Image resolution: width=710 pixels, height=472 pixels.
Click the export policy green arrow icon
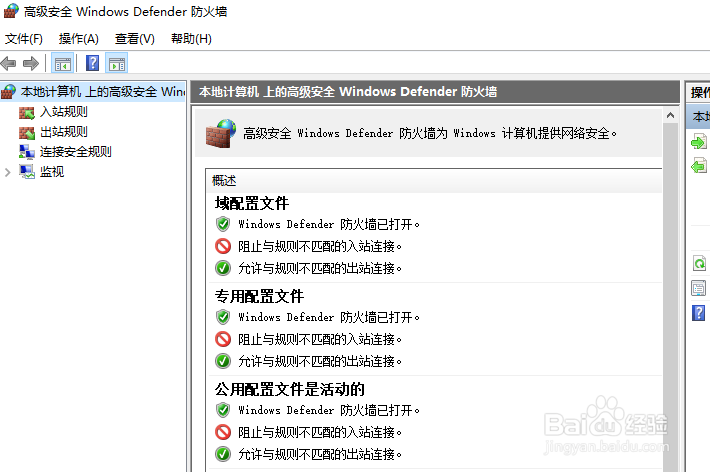pos(698,165)
